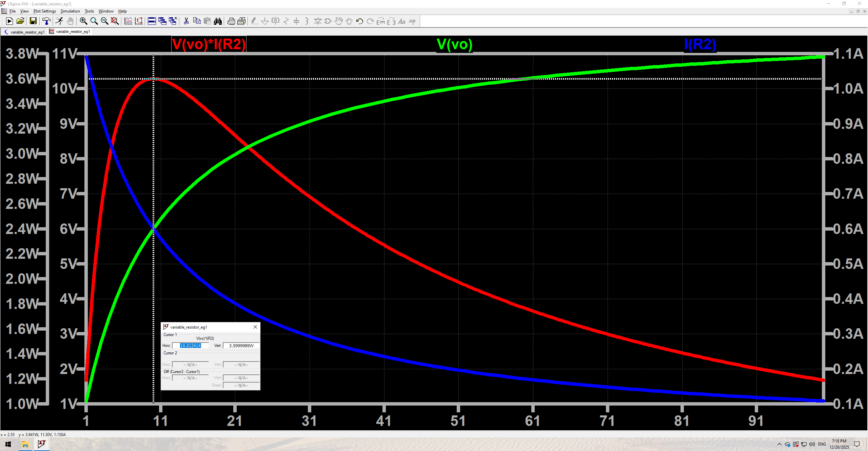Click the Pick Visible Traces icon

point(128,21)
